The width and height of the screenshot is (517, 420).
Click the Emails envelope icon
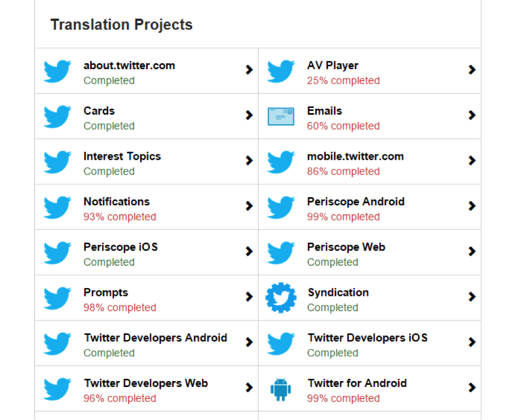(x=281, y=116)
